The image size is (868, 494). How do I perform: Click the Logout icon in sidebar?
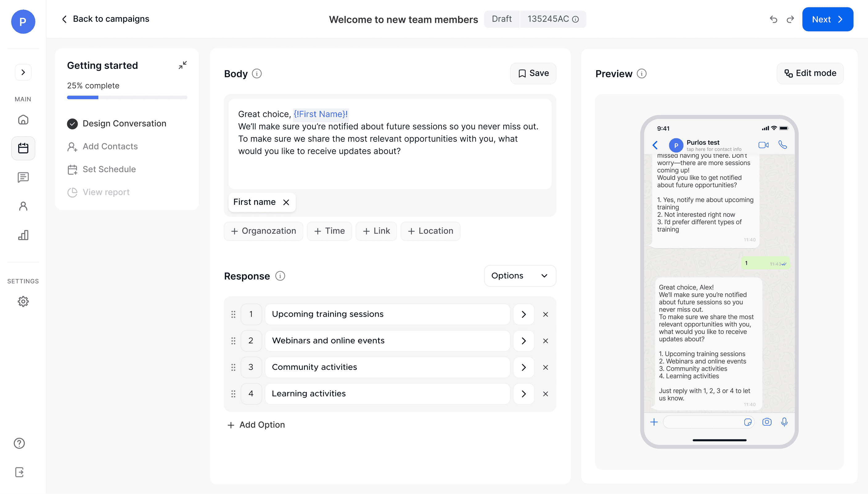click(x=19, y=472)
